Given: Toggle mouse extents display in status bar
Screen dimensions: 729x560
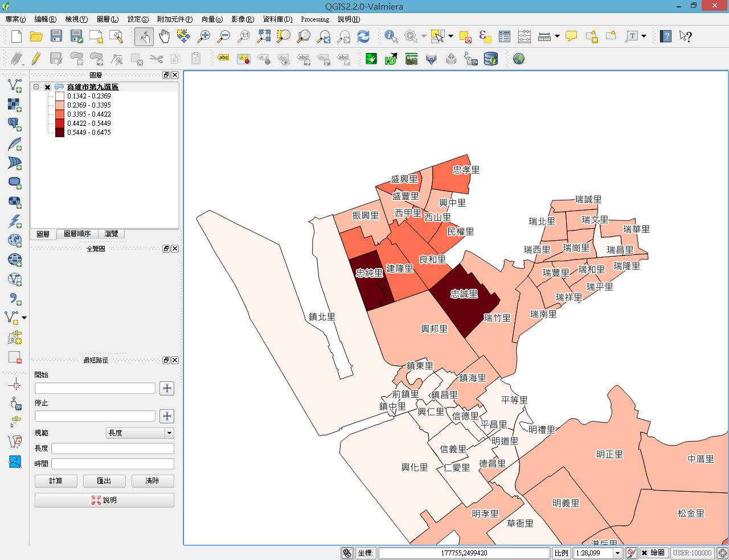Looking at the screenshot, I should (x=347, y=553).
